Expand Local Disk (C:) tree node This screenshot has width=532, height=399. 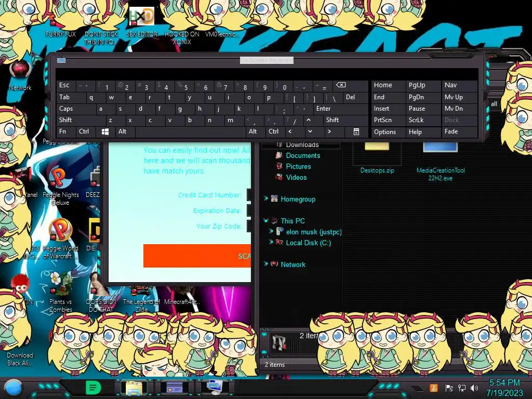pyautogui.click(x=271, y=242)
